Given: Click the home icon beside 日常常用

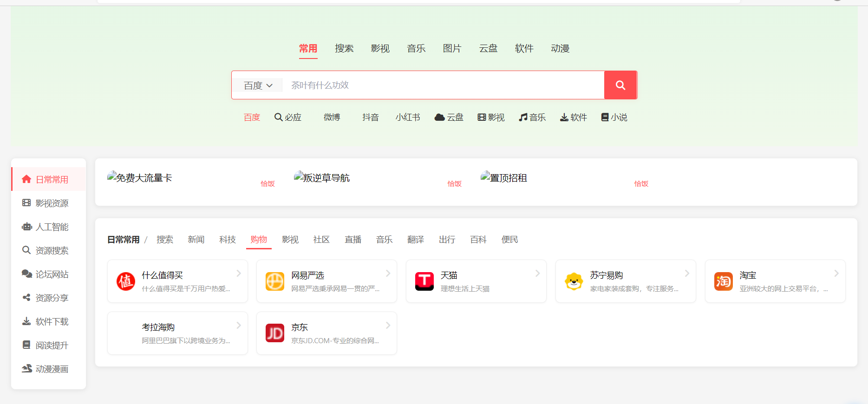Looking at the screenshot, I should (x=26, y=179).
